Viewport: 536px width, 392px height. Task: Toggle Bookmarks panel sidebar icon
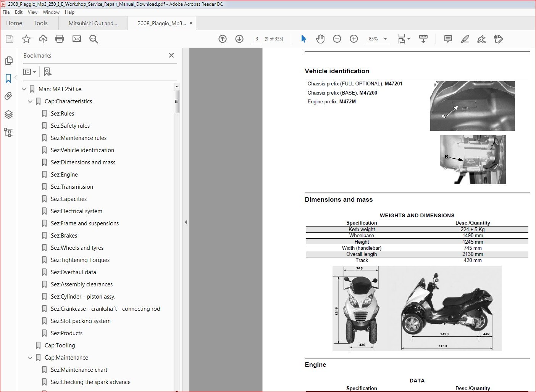pyautogui.click(x=8, y=79)
